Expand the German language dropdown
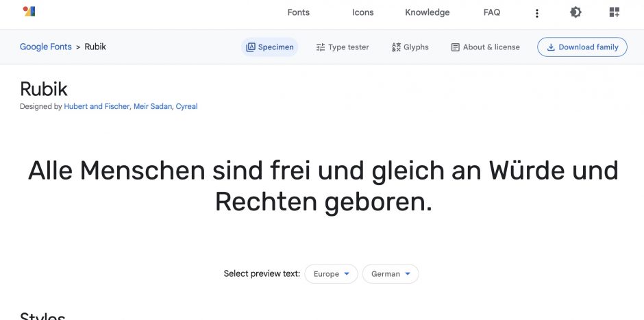 click(x=391, y=274)
